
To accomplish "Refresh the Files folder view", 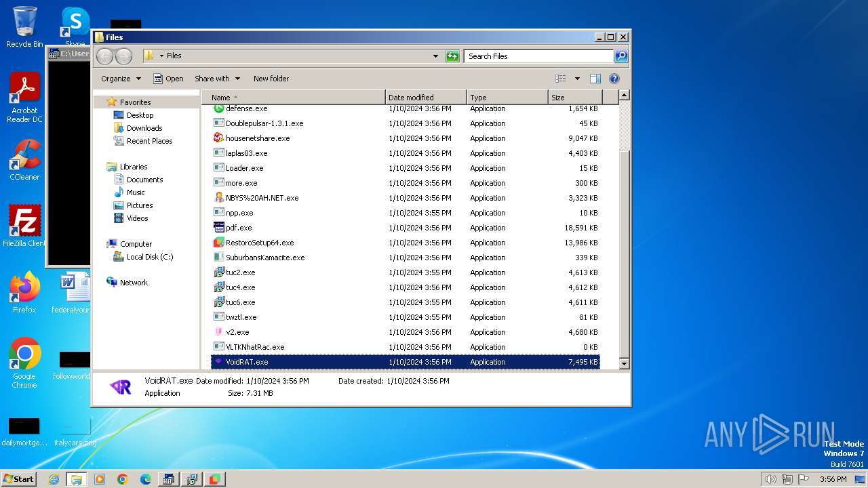I will [x=452, y=56].
